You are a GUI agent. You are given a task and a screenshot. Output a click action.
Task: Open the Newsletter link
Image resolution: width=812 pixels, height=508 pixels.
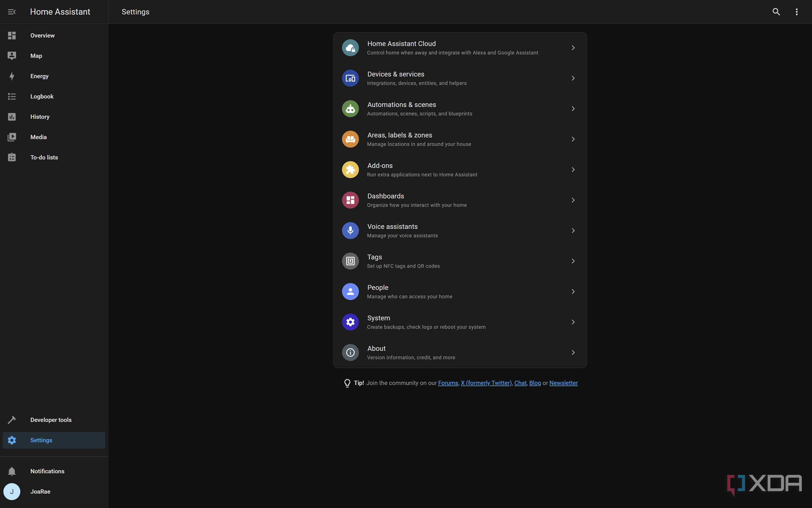coord(563,383)
